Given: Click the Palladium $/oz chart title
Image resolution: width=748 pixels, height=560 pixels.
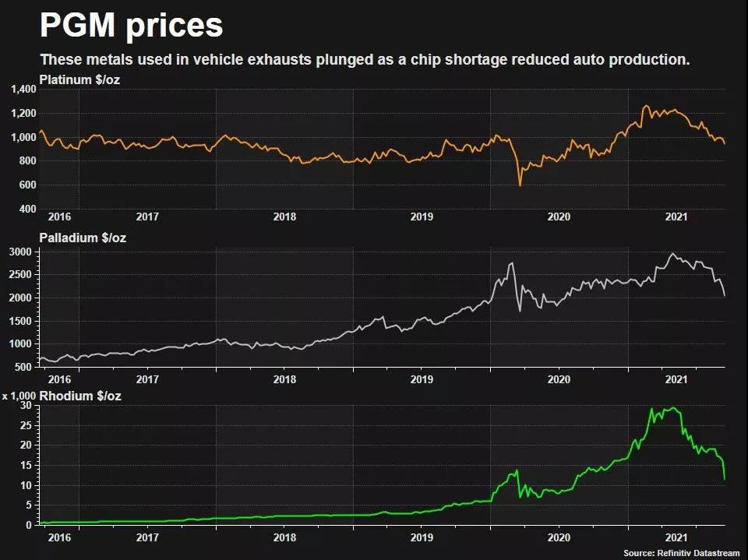Looking at the screenshot, I should (83, 238).
